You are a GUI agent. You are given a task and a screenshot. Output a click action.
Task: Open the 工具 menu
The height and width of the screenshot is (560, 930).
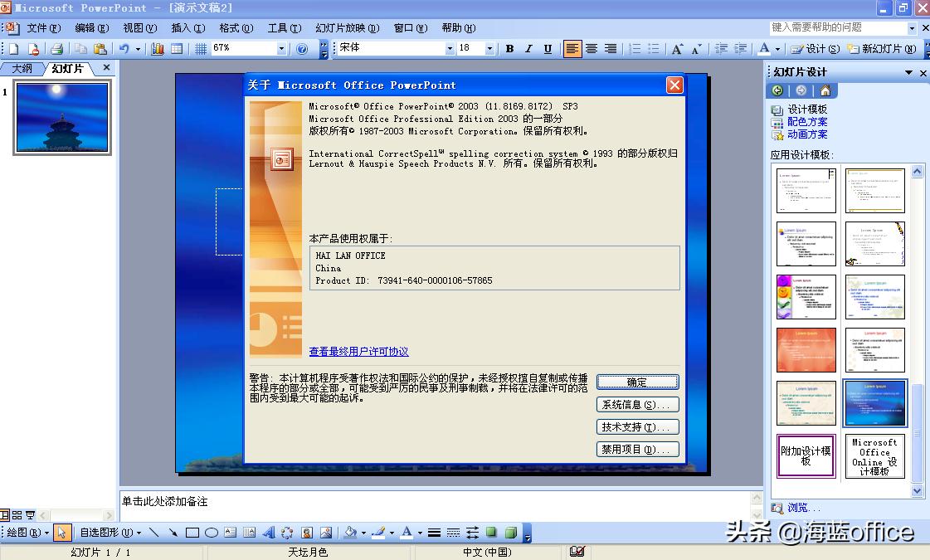[284, 27]
